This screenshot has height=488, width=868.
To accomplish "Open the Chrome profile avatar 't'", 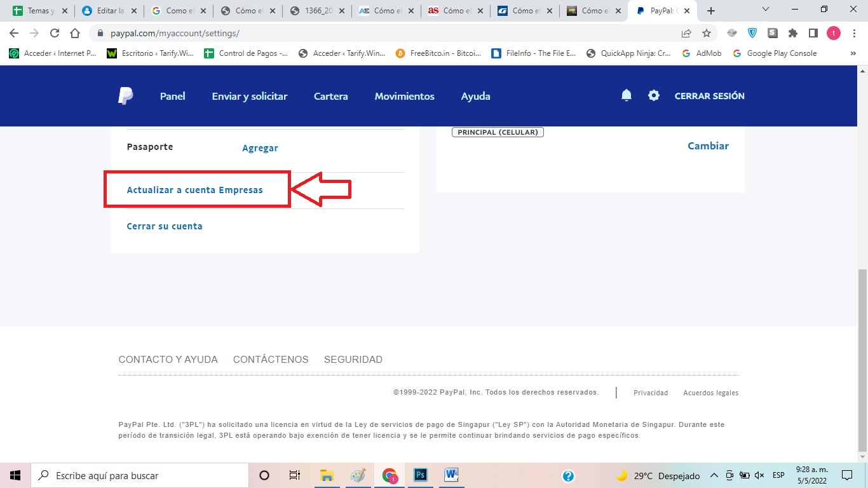I will [833, 33].
